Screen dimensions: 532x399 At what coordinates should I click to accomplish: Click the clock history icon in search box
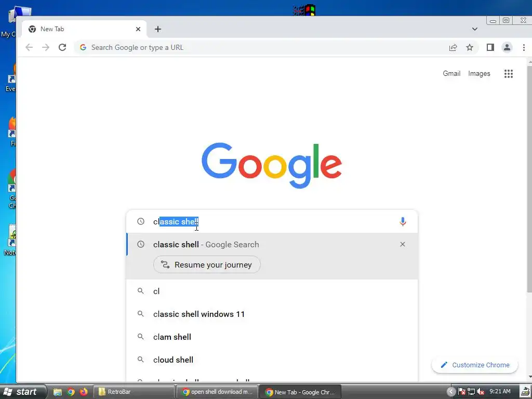141,221
